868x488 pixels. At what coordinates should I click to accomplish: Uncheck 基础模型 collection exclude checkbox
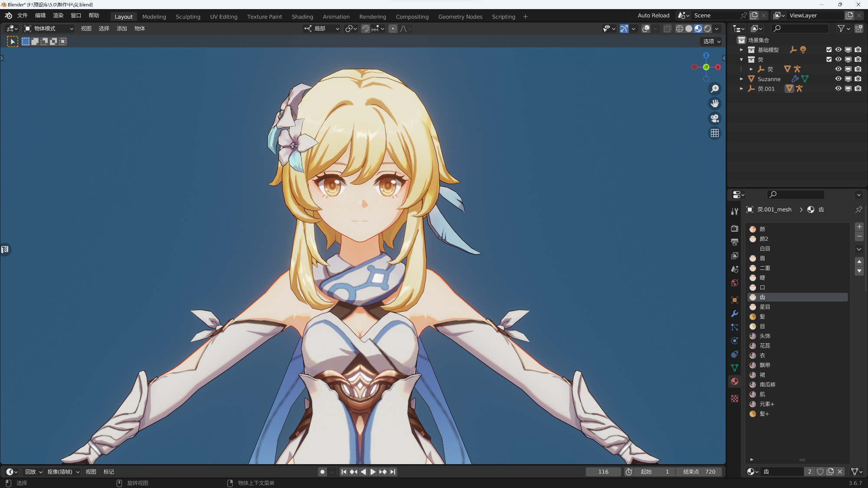click(829, 50)
